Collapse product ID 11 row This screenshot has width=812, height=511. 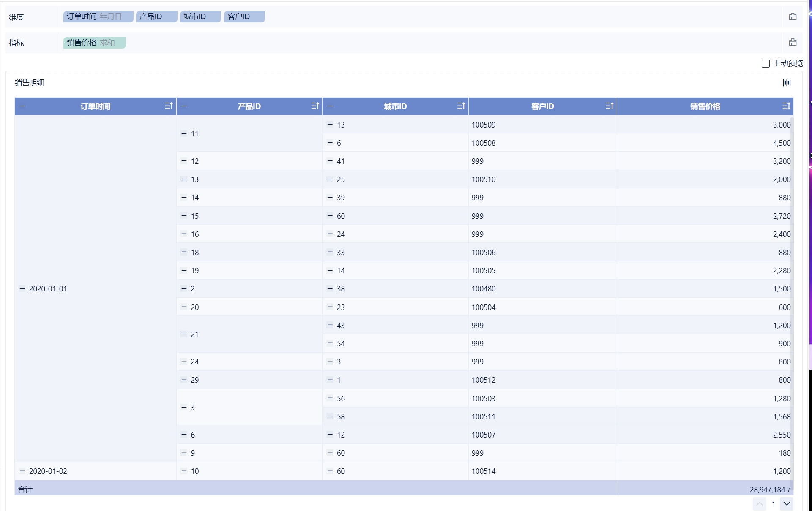coord(184,133)
